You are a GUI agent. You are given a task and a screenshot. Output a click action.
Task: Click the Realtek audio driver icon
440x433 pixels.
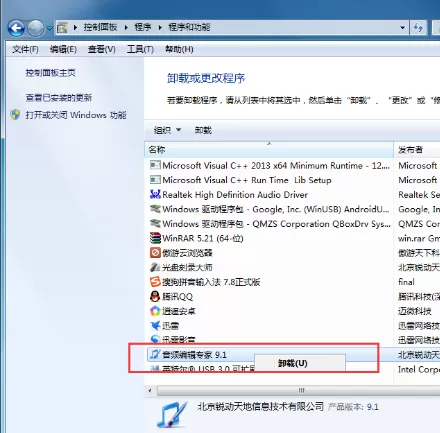pos(155,194)
